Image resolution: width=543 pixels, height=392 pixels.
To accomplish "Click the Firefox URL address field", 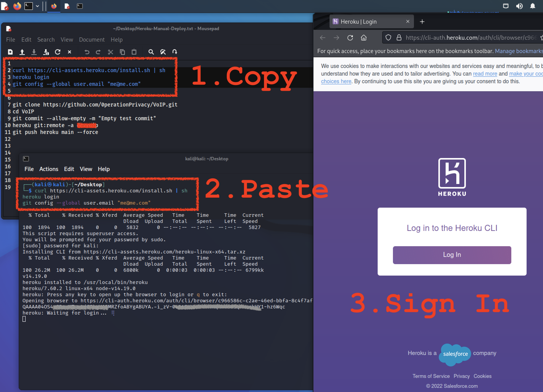I will point(469,38).
